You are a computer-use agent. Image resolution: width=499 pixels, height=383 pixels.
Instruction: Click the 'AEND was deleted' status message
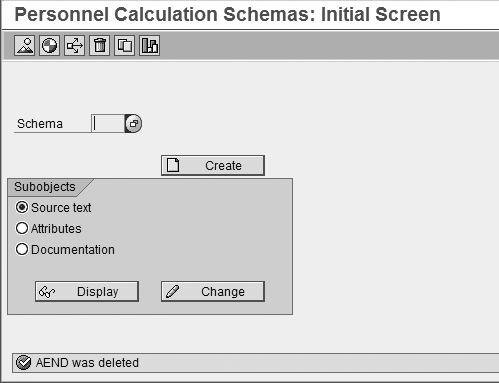pyautogui.click(x=87, y=363)
